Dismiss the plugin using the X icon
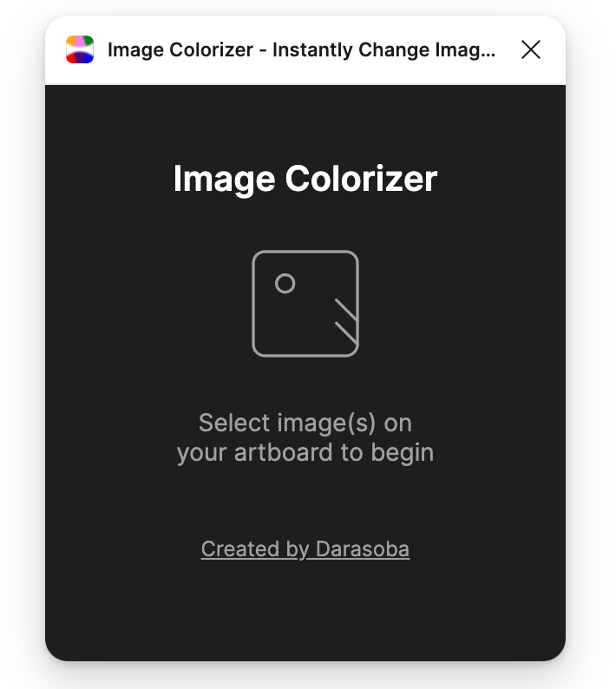The image size is (616, 689). click(531, 49)
